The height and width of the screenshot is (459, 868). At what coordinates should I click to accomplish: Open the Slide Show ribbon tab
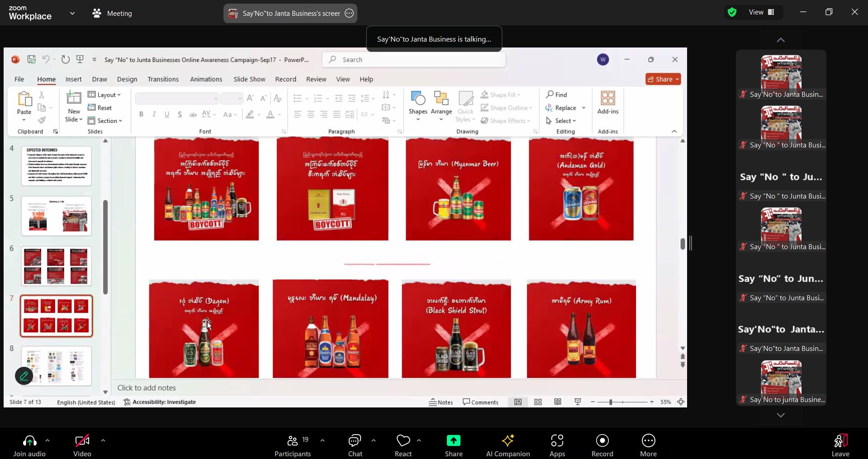click(249, 79)
